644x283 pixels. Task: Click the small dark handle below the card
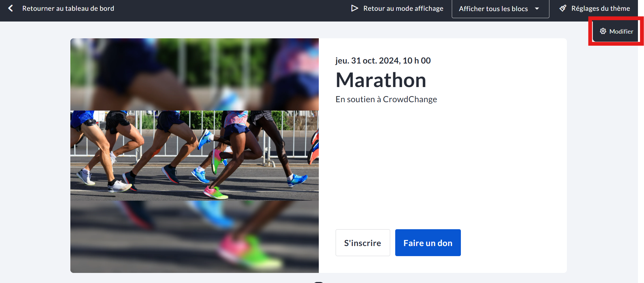point(318,282)
